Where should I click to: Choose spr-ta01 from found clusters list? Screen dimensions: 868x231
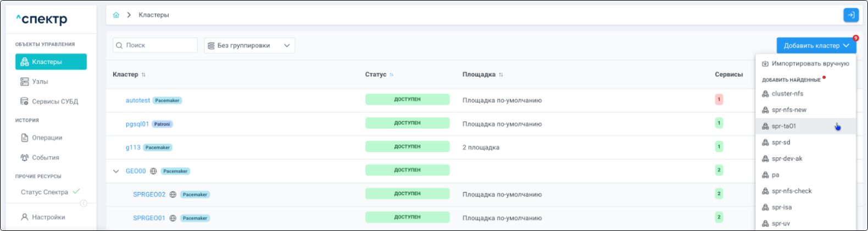783,127
